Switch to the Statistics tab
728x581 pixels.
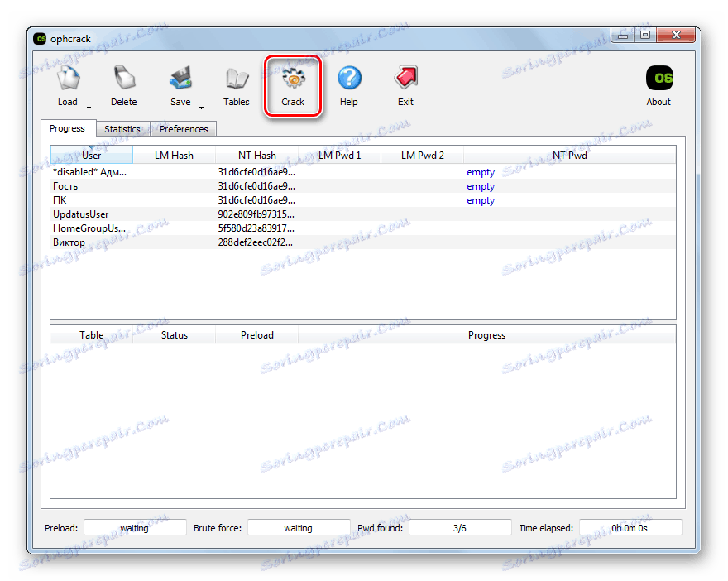click(x=122, y=129)
